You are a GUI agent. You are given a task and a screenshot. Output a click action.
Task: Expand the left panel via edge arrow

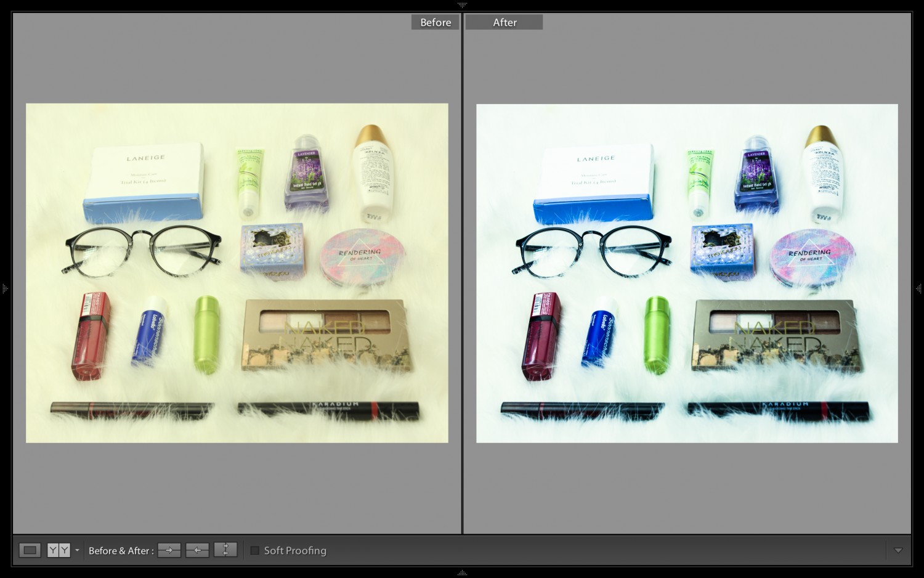pyautogui.click(x=5, y=288)
